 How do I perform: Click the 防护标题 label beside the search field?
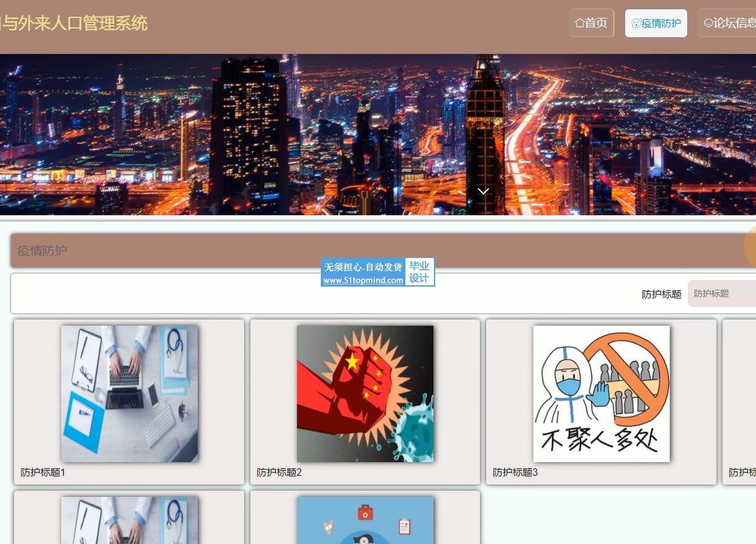pyautogui.click(x=661, y=294)
